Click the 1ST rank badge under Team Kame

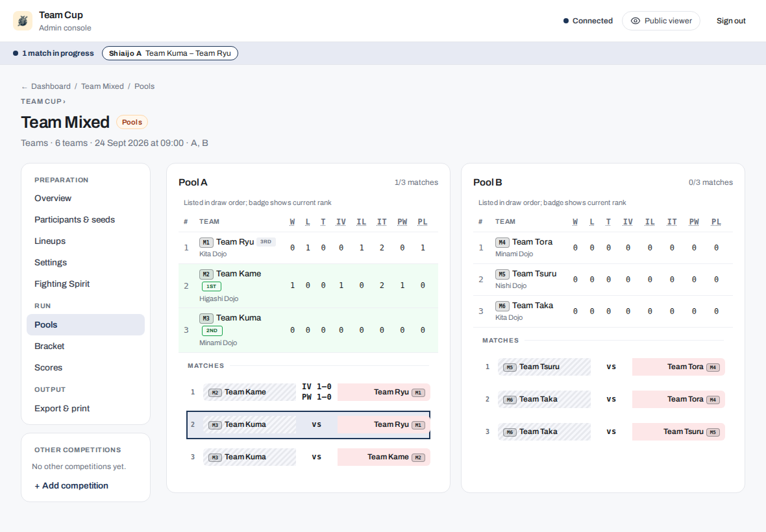212,287
